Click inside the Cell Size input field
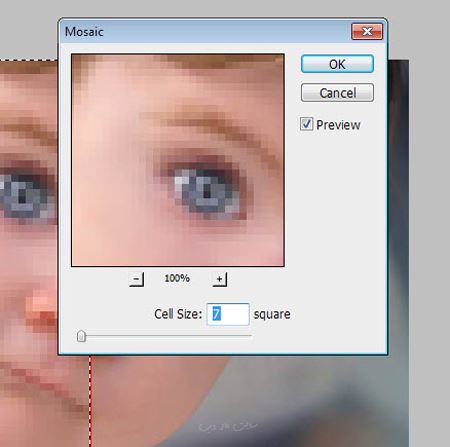Screen dimensions: 450x447 [228, 314]
